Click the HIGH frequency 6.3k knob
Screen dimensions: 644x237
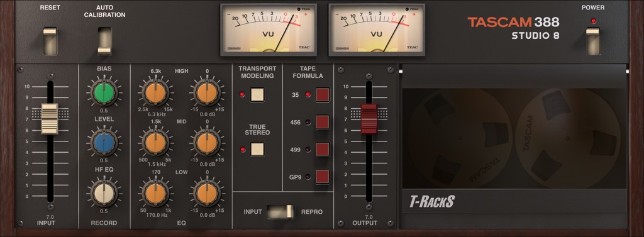click(156, 93)
